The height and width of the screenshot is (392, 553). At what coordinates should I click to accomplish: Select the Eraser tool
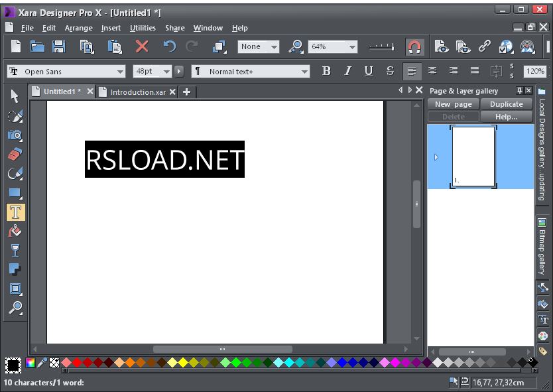(x=15, y=154)
